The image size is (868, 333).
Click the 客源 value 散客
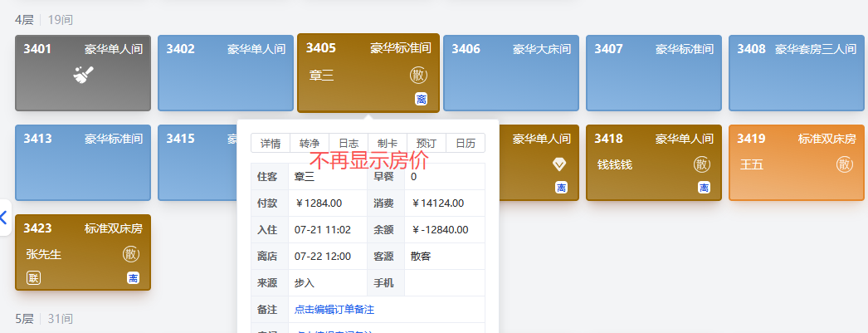(421, 257)
